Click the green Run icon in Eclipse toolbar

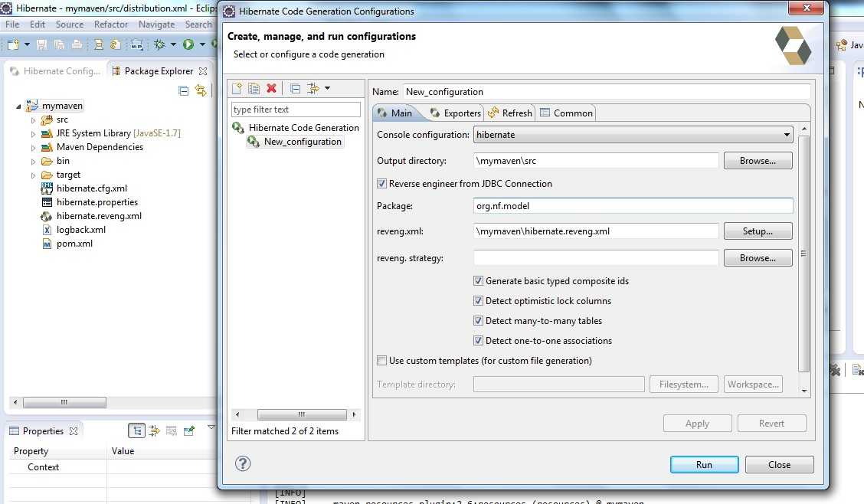[x=188, y=44]
